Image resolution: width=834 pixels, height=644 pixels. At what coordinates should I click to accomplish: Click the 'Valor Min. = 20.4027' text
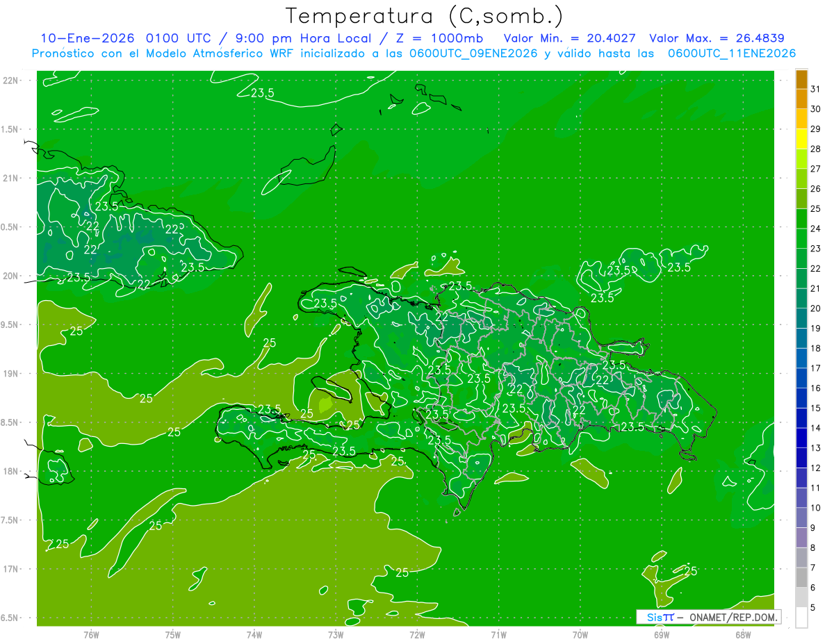point(569,38)
